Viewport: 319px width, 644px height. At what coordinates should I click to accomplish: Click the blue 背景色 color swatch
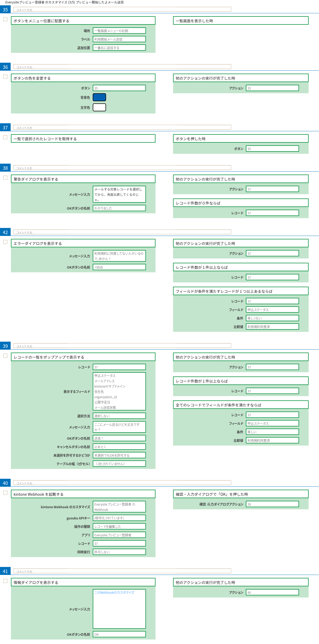99,98
